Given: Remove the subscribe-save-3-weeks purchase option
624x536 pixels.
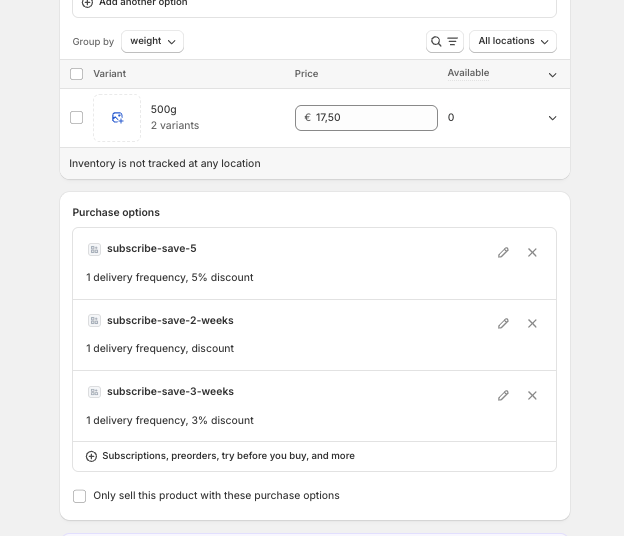Looking at the screenshot, I should point(532,396).
